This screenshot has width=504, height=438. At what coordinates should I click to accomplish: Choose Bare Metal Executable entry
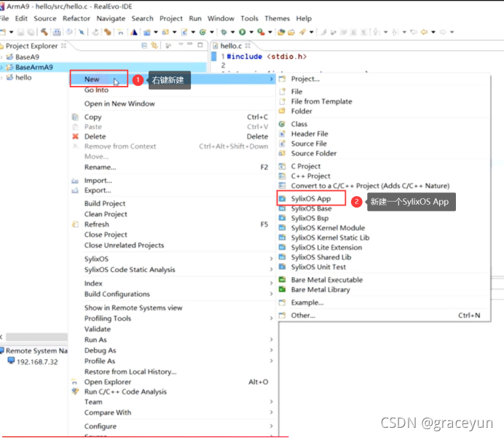click(385, 280)
